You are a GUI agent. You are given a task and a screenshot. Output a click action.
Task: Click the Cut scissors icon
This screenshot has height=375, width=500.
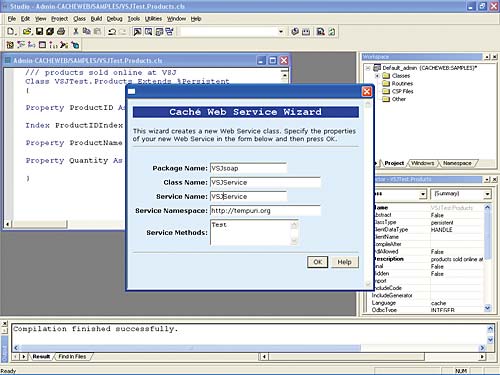click(76, 32)
